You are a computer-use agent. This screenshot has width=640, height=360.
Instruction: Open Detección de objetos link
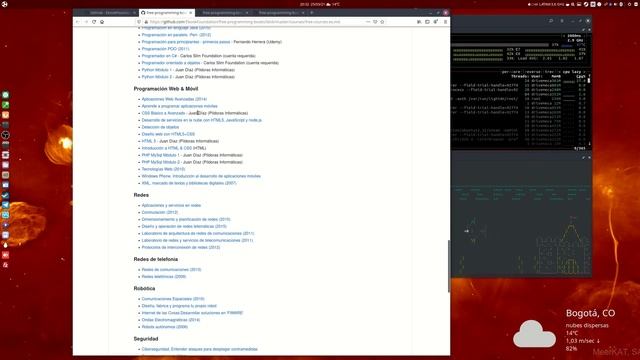[x=160, y=127]
